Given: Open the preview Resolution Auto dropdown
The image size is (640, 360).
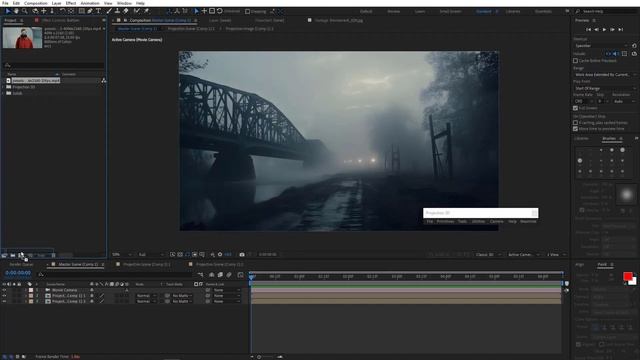Looking at the screenshot, I should coord(624,101).
